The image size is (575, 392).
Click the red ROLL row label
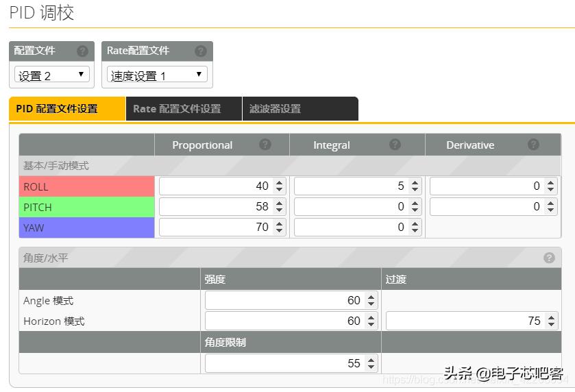(x=86, y=186)
